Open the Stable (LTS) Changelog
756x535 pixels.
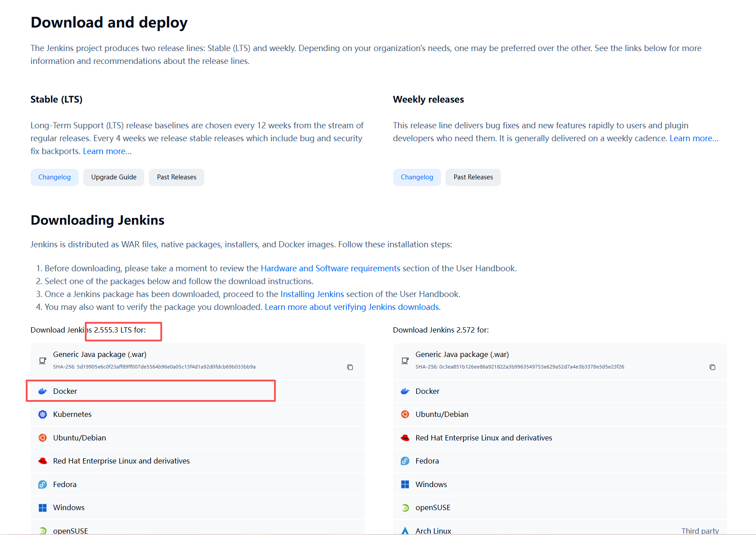[x=55, y=177]
